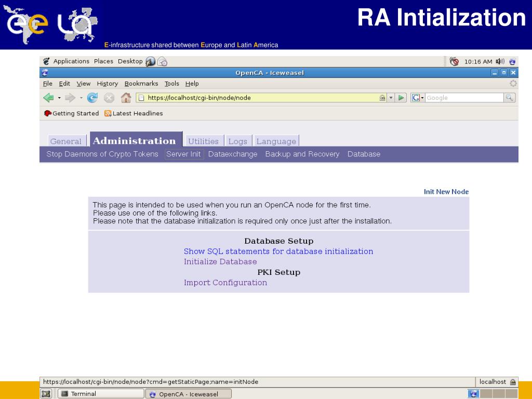
Task: Open the File menu
Action: point(48,84)
